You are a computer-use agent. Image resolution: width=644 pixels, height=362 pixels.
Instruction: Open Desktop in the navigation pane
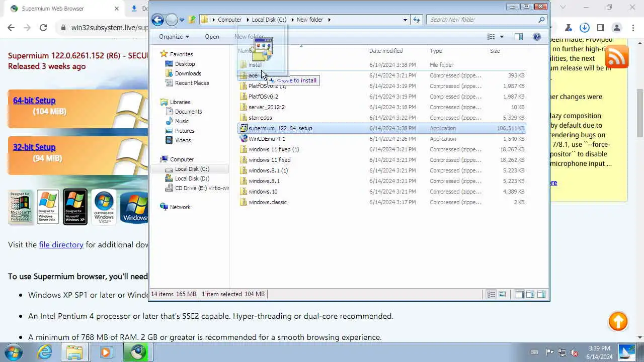pyautogui.click(x=185, y=64)
